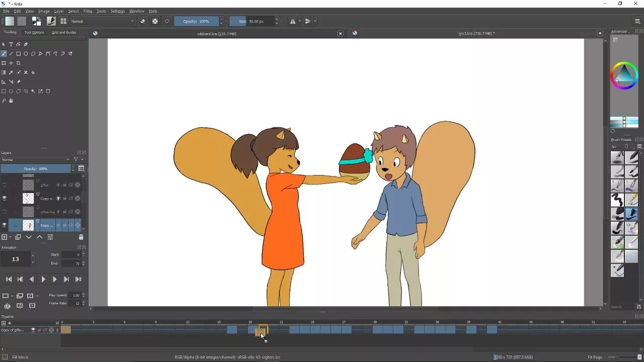Pick a hue on color wheel

(624, 75)
